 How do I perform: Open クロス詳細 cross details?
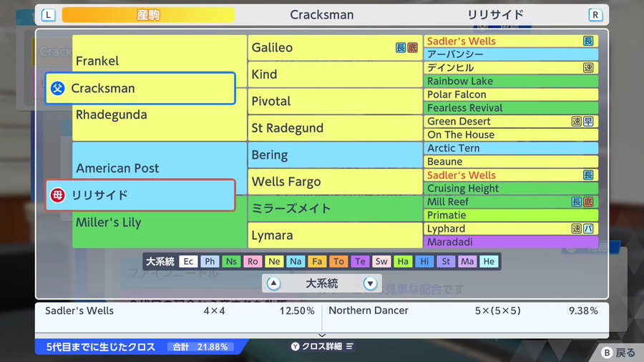322,346
